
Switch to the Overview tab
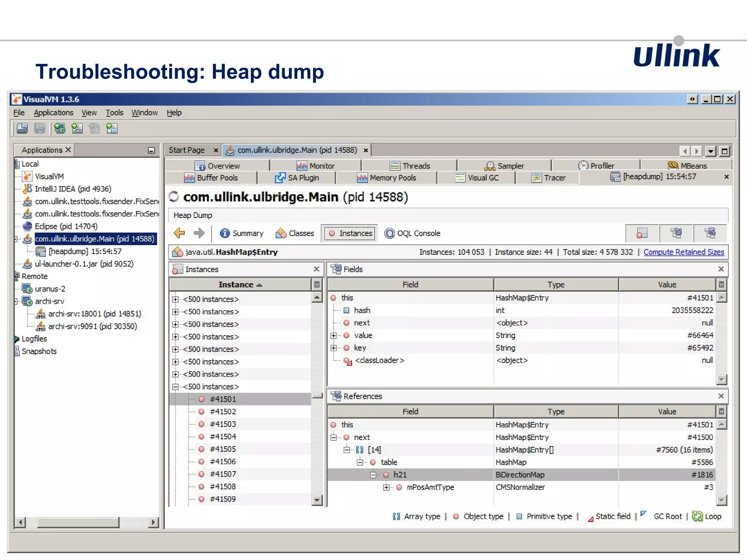pos(217,166)
